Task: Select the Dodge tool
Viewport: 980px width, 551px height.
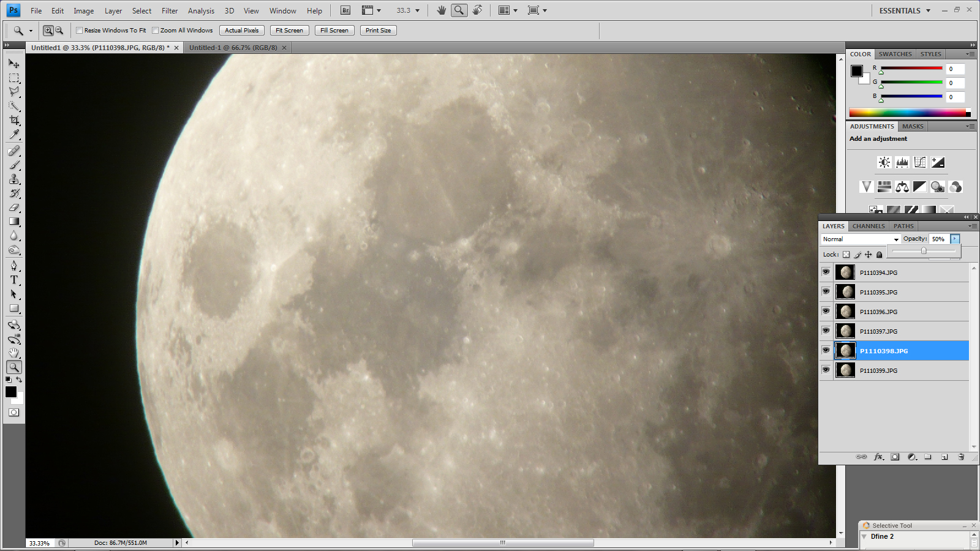Action: point(14,250)
